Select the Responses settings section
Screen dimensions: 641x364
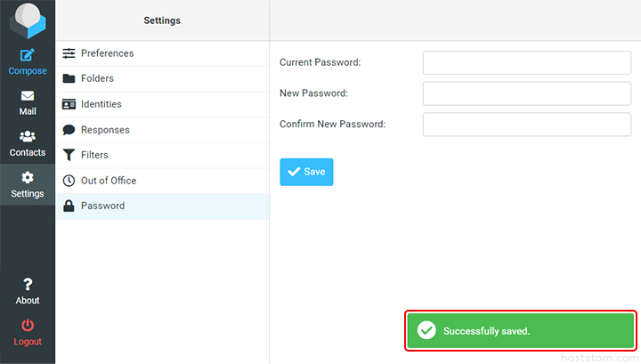point(105,130)
